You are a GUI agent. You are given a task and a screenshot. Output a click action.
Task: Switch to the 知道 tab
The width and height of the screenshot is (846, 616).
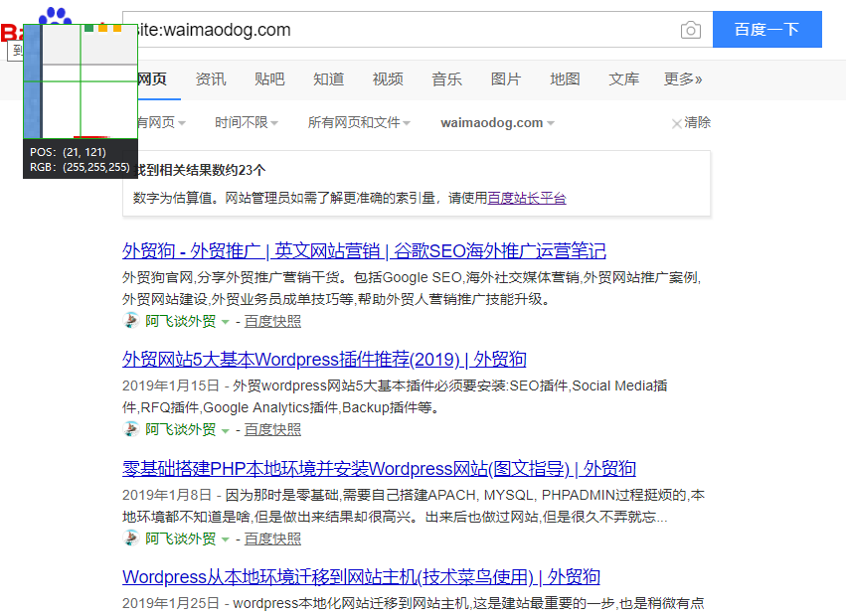tap(329, 79)
